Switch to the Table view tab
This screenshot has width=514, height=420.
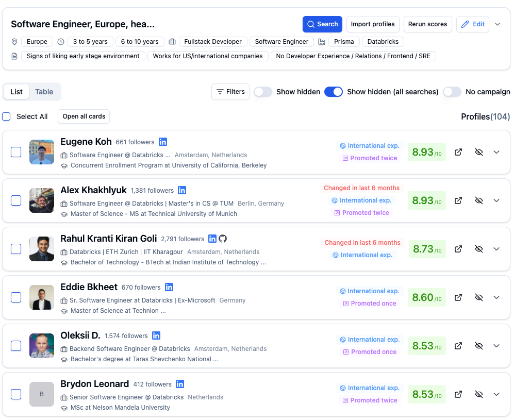point(44,92)
